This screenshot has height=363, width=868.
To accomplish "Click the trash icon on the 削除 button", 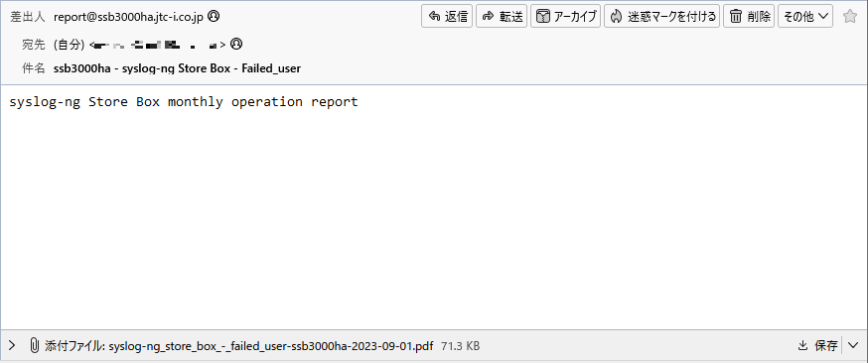I will [736, 17].
